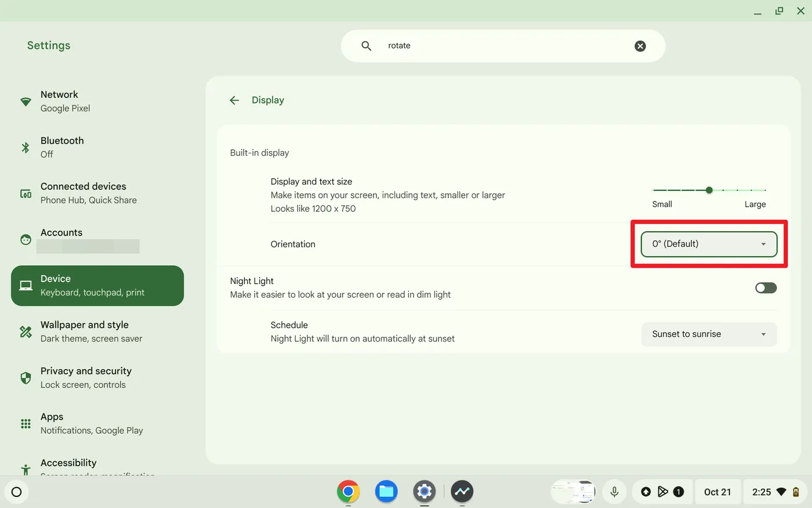The height and width of the screenshot is (508, 812).
Task: Click the Device laptop icon
Action: 26,286
